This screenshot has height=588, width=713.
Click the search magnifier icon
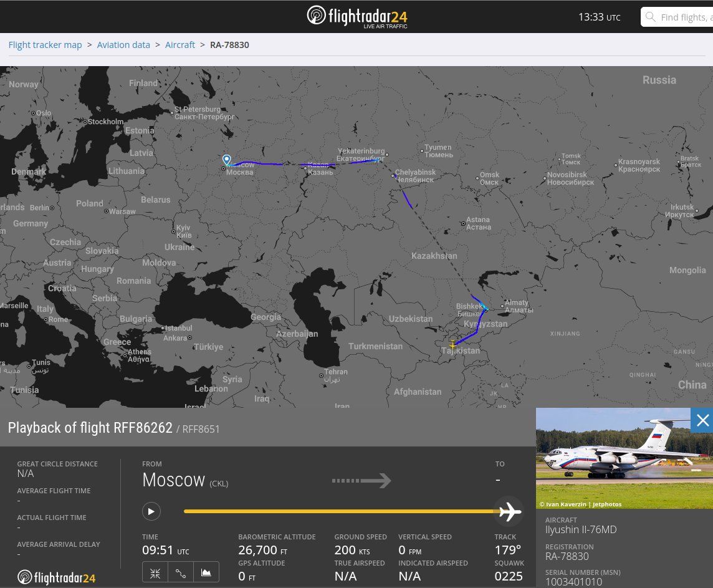click(x=651, y=17)
